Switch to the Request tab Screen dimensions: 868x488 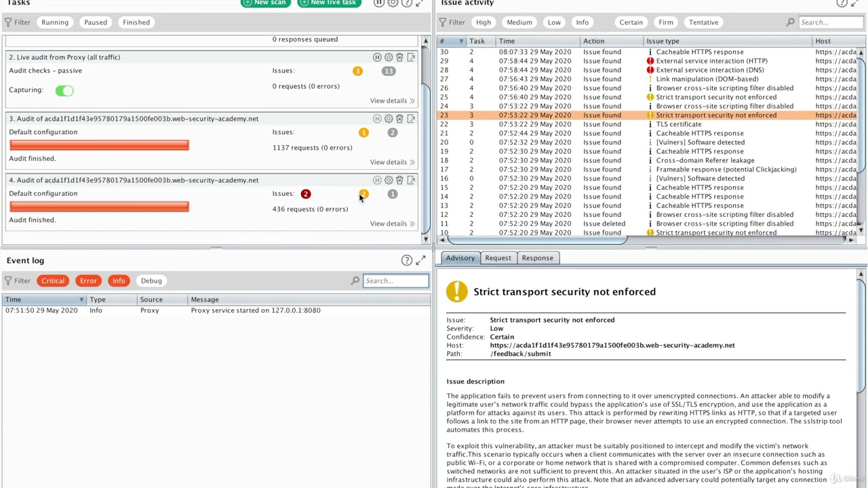(498, 258)
